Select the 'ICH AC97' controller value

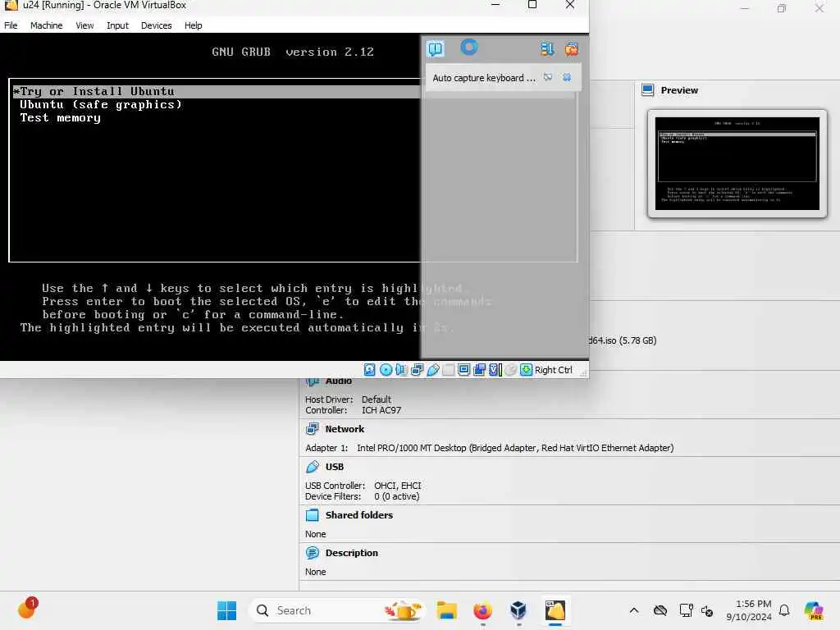[381, 410]
